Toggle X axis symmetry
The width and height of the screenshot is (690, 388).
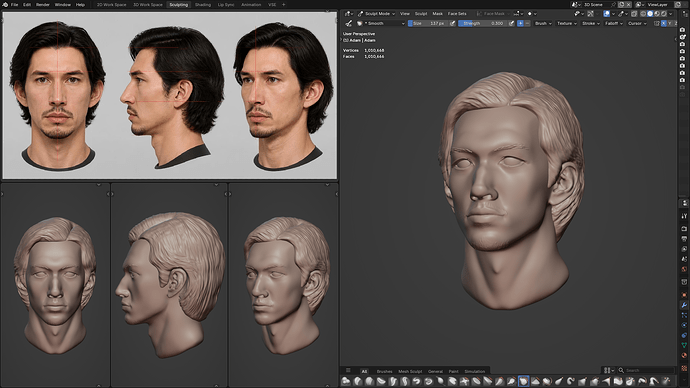[x=664, y=23]
